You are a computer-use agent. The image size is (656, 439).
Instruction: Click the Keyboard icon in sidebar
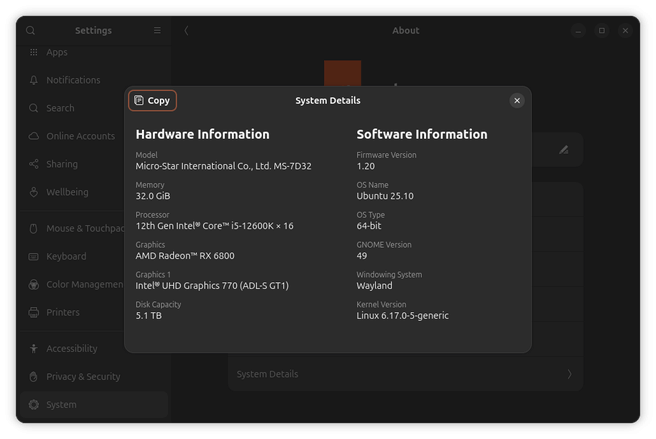pos(34,257)
